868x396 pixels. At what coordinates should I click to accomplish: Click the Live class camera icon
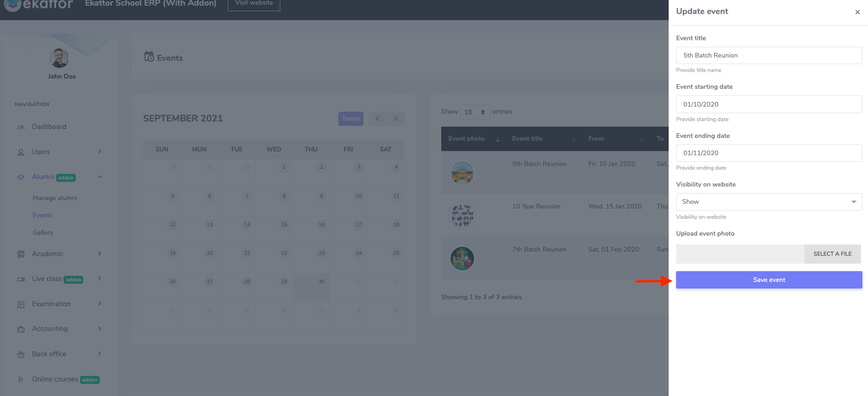click(21, 279)
